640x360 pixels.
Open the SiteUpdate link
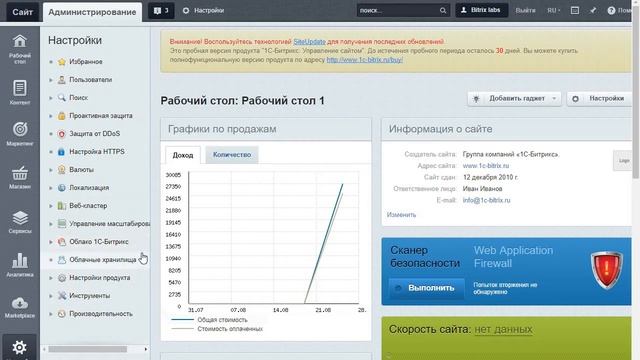[x=309, y=42]
